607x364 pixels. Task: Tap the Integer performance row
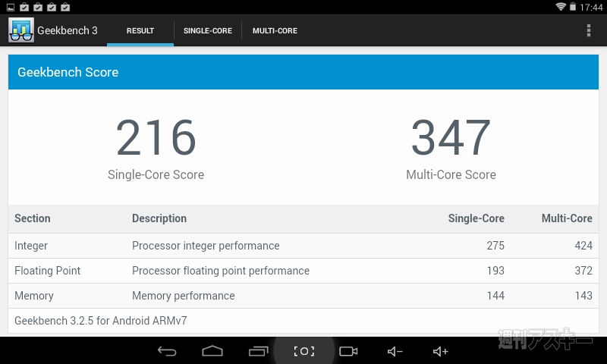[x=303, y=246]
